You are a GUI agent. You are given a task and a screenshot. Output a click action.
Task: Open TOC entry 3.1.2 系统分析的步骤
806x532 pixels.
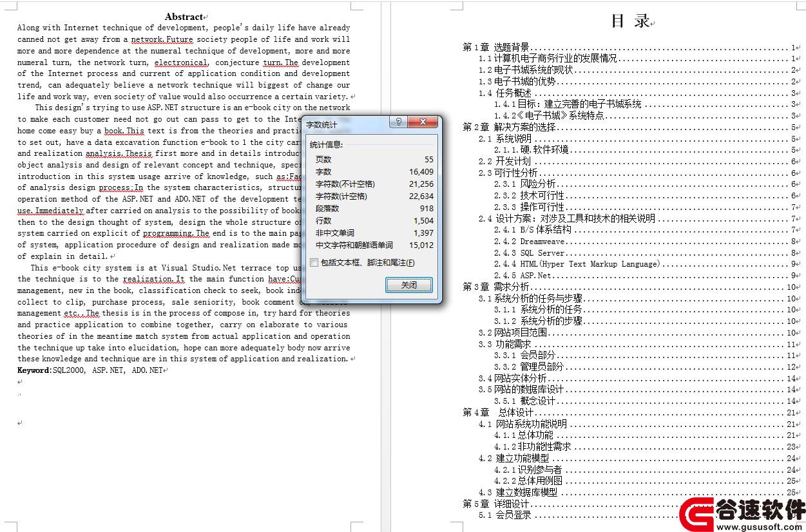click(646, 321)
